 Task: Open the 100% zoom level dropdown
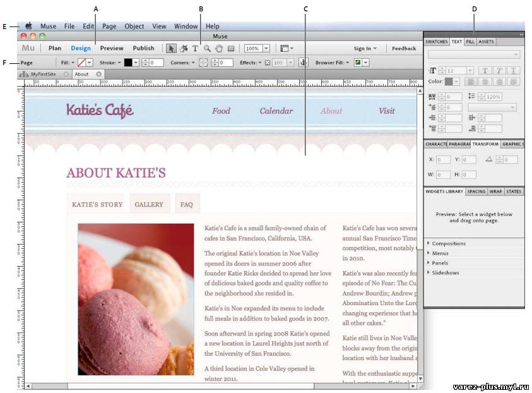pos(266,48)
